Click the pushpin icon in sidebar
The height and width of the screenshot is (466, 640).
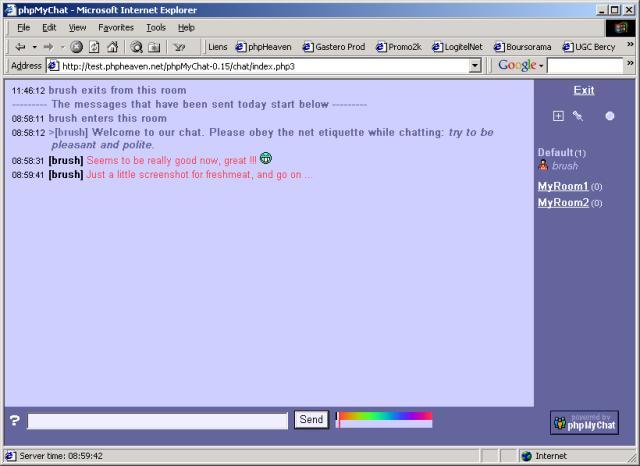point(577,116)
